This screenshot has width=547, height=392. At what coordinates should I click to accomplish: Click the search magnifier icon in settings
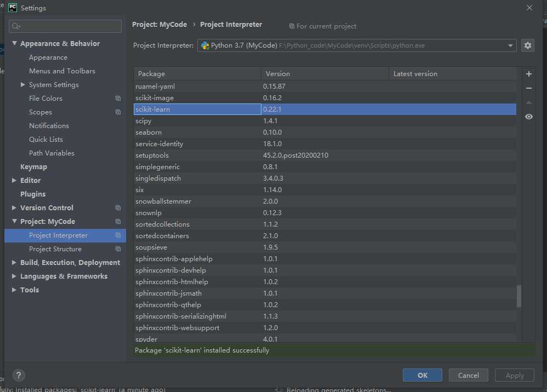16,26
